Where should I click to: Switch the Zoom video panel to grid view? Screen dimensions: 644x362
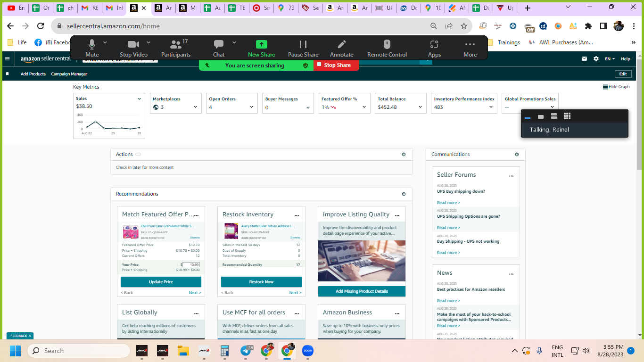pos(567,116)
